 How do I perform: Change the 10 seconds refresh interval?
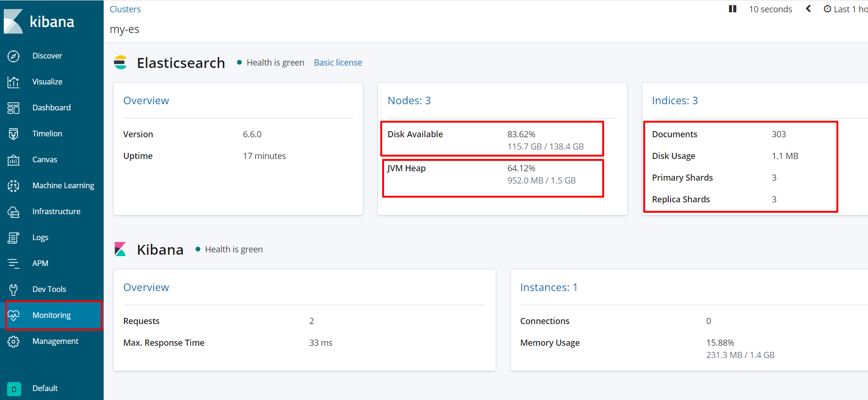coord(770,9)
